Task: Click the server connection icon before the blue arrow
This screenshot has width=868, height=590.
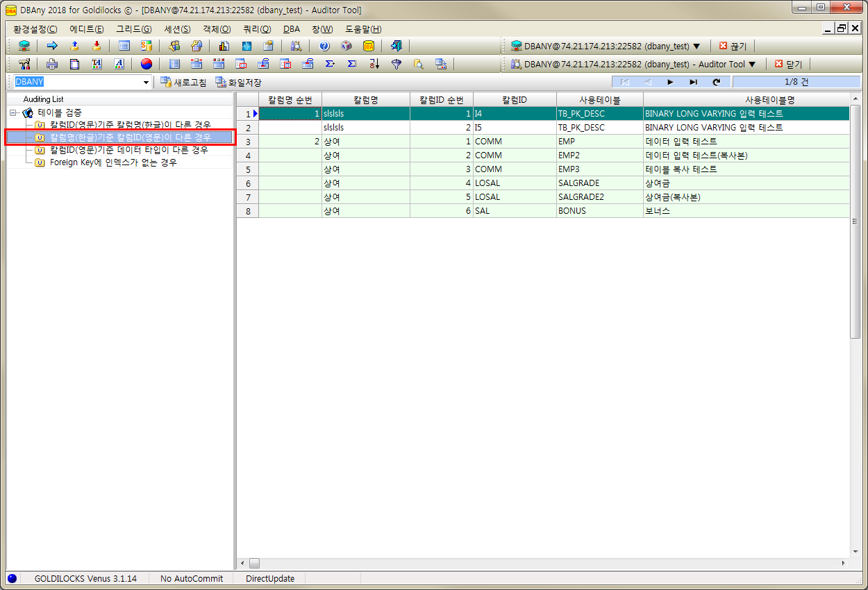Action: click(x=24, y=46)
